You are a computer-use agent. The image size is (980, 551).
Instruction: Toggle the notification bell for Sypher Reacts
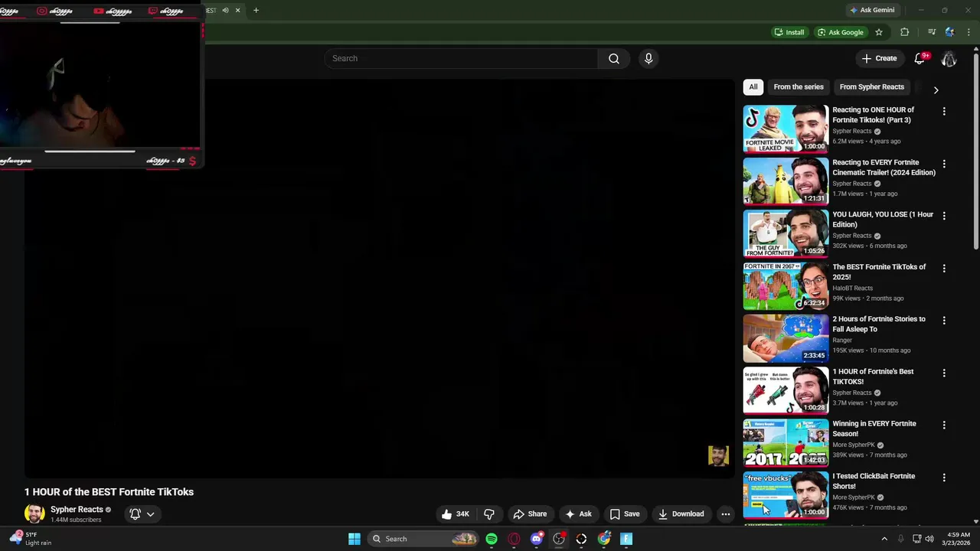(135, 514)
